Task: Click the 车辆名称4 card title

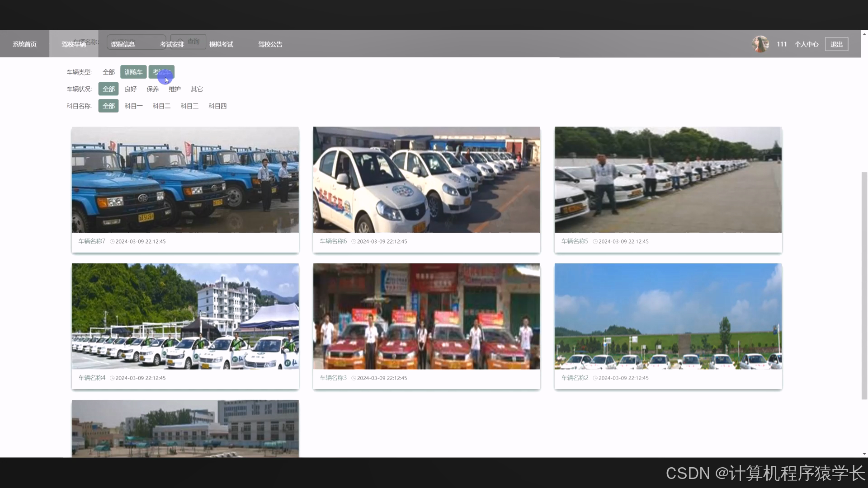Action: coord(92,378)
